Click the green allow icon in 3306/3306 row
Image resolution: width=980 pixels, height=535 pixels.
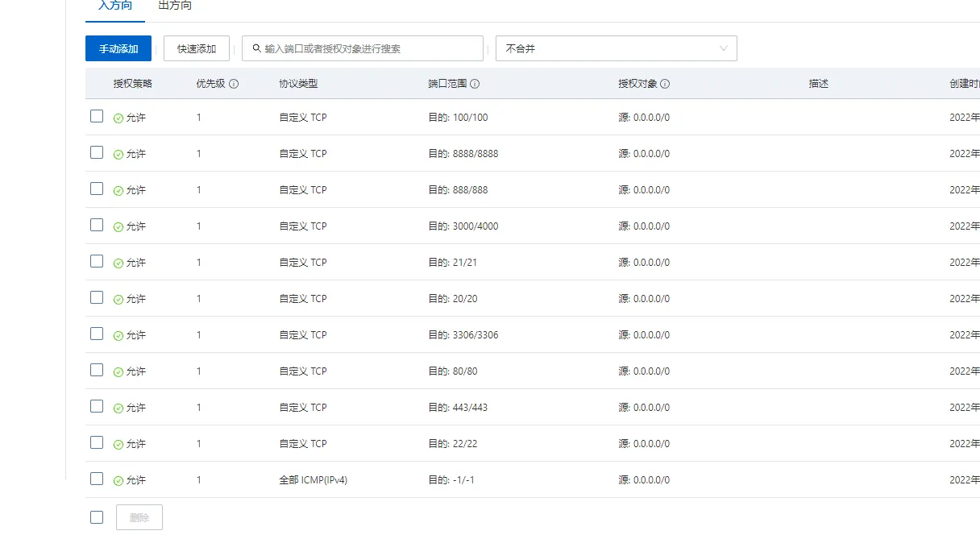tap(118, 336)
